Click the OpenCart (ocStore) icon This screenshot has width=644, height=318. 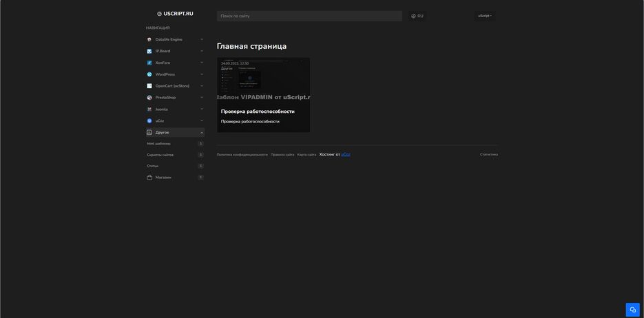pos(149,86)
